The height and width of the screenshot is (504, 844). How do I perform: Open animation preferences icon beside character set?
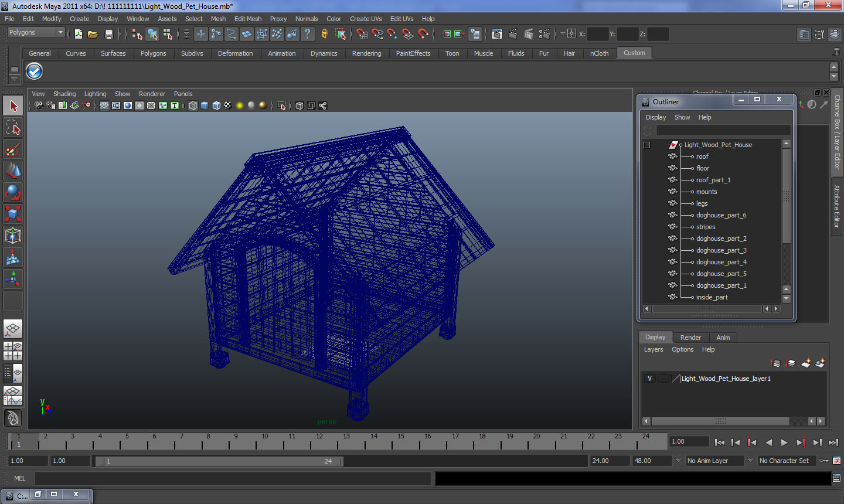(836, 461)
